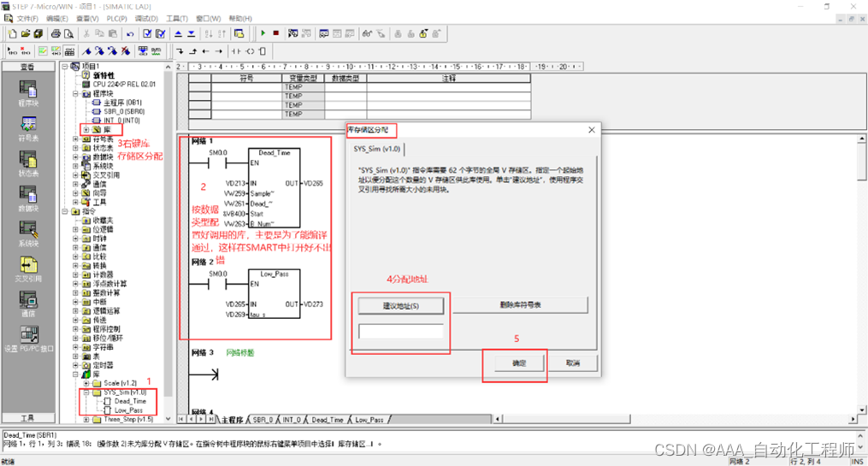The image size is (868, 466).
Task: Open 设置 PG/PC 接口 in navigation bar
Action: [x=28, y=339]
